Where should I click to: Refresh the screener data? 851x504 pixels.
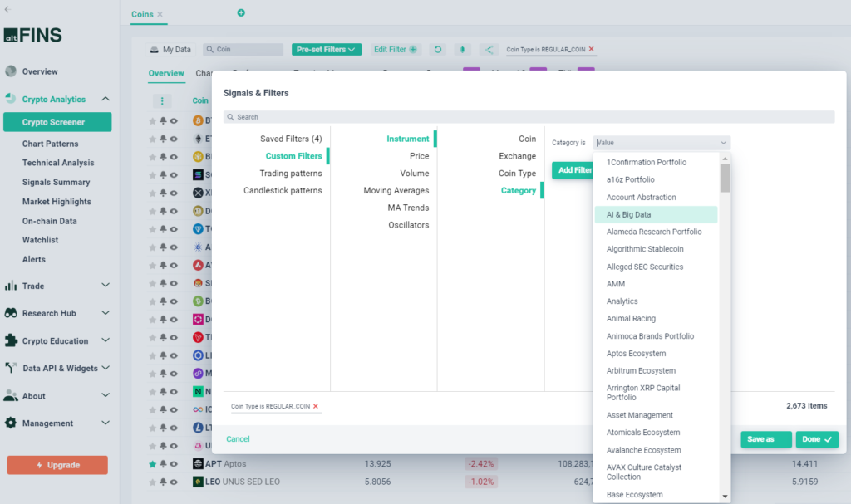[438, 49]
